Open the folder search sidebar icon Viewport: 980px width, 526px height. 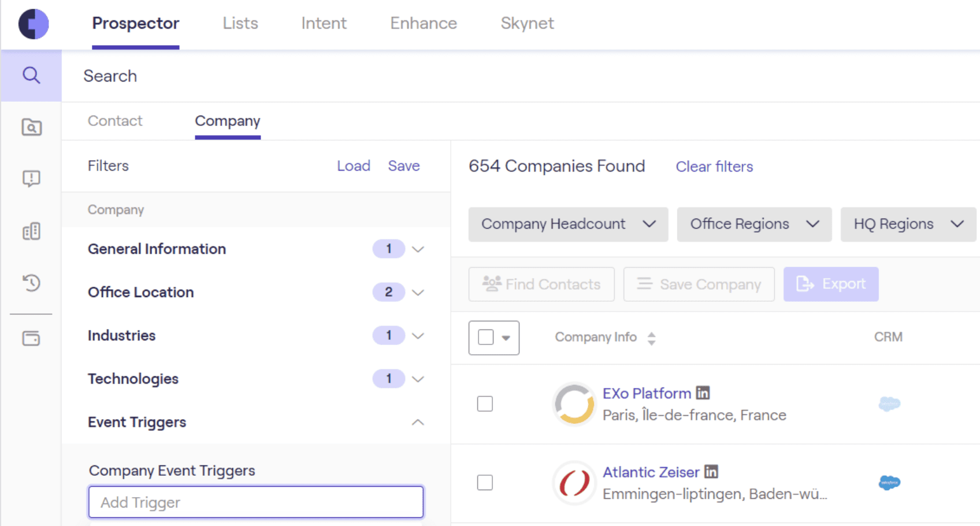(x=31, y=127)
